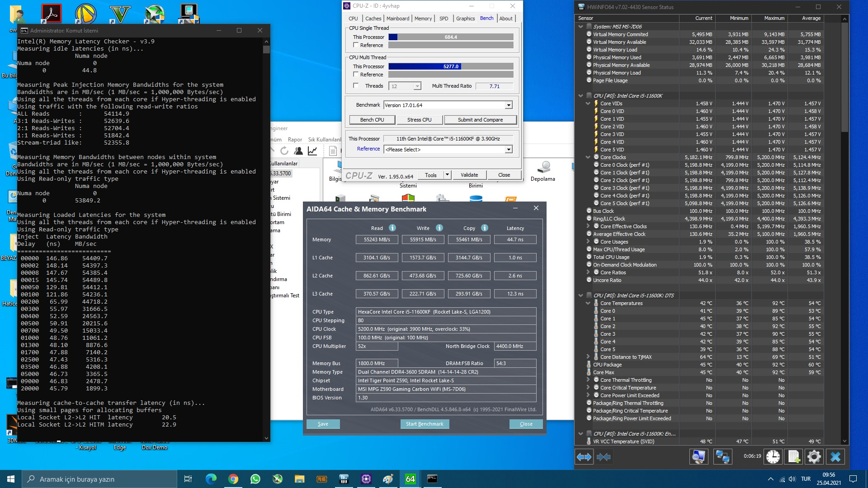Start HWiNFO logging sheet with plus icon
868x488 pixels.
coord(794,457)
